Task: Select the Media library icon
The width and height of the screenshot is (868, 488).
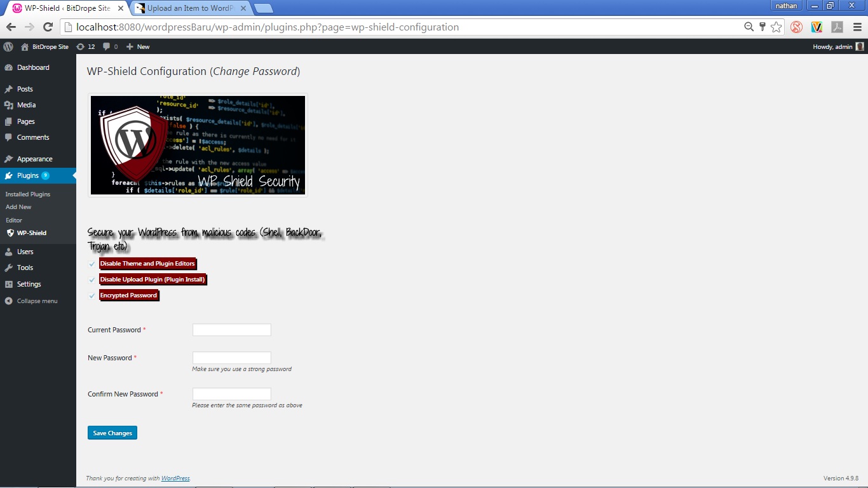Action: (9, 105)
